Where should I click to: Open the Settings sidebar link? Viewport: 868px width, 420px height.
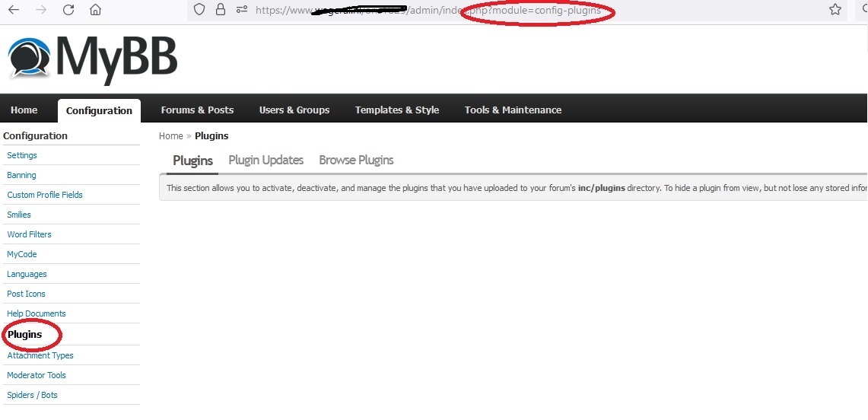22,155
